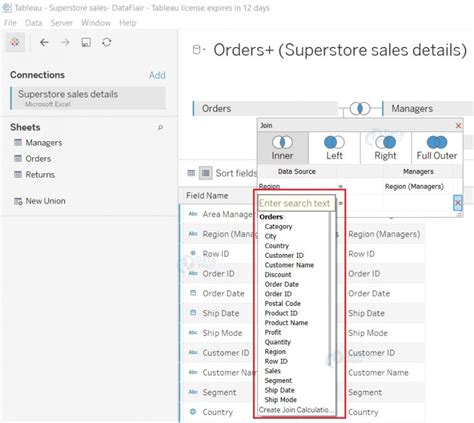Click Add connection link

(x=157, y=75)
